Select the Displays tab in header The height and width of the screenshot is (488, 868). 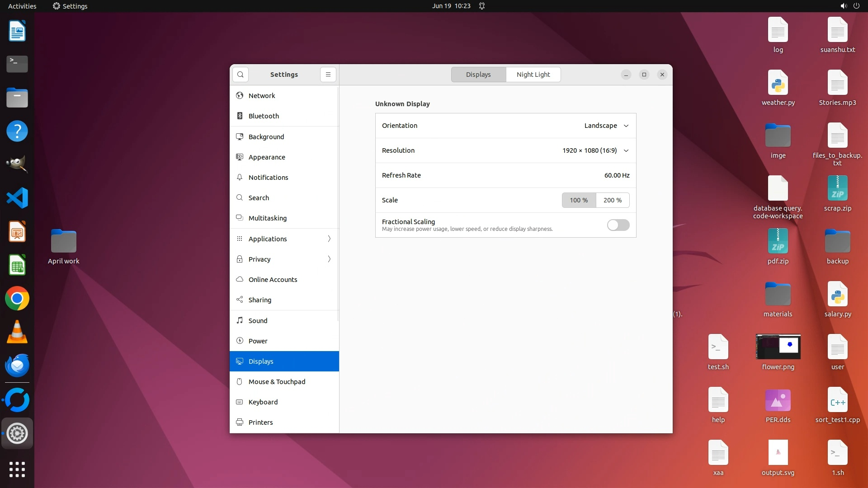[478, 75]
